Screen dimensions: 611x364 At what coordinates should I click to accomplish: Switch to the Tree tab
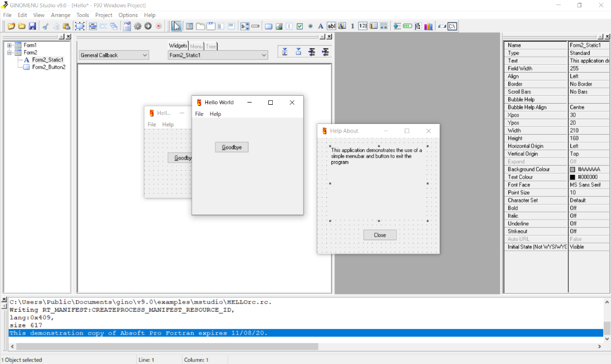[x=211, y=46]
